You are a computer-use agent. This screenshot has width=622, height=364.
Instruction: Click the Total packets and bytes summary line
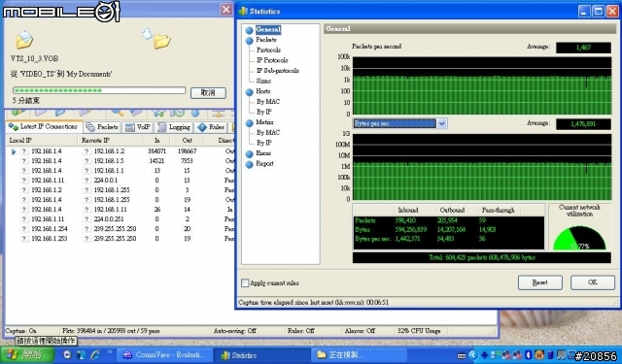click(482, 258)
